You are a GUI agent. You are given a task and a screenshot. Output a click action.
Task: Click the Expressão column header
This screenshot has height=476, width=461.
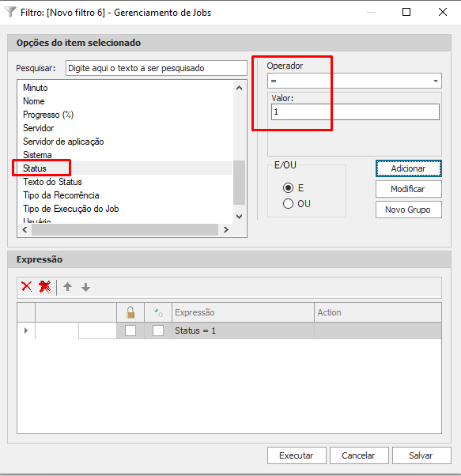[243, 312]
